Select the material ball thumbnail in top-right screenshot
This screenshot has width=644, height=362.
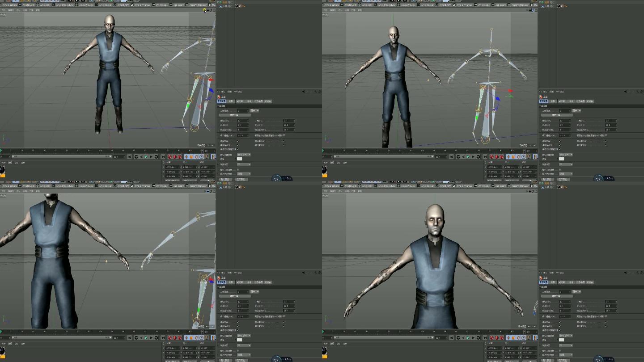pyautogui.click(x=324, y=171)
